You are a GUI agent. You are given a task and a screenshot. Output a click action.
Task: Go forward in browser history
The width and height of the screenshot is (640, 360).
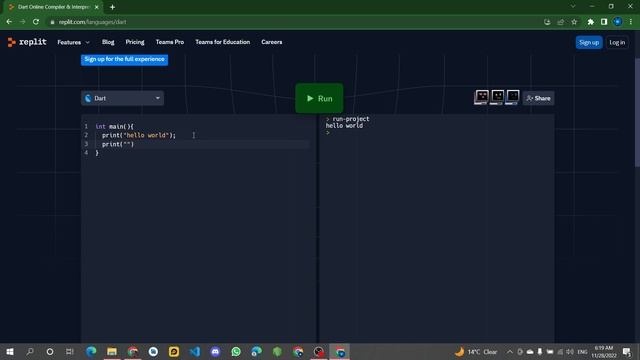coord(22,22)
